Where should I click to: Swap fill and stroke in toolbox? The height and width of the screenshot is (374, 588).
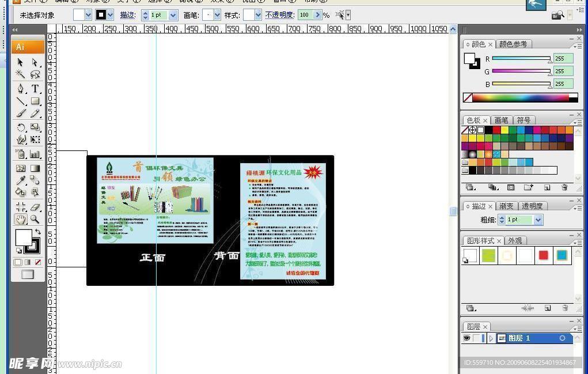tap(38, 232)
